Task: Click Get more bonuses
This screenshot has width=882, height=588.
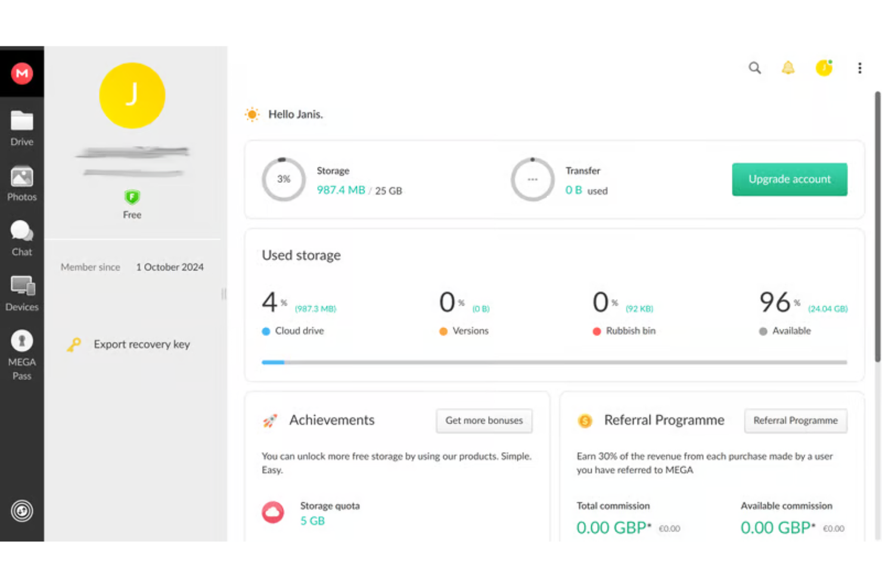Action: (x=484, y=421)
